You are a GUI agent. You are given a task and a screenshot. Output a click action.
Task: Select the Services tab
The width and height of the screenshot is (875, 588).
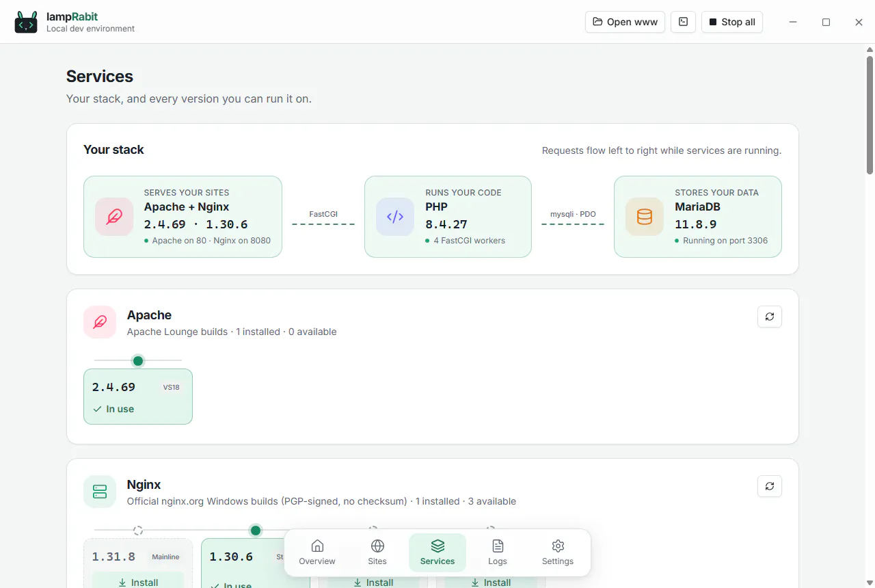click(x=437, y=552)
